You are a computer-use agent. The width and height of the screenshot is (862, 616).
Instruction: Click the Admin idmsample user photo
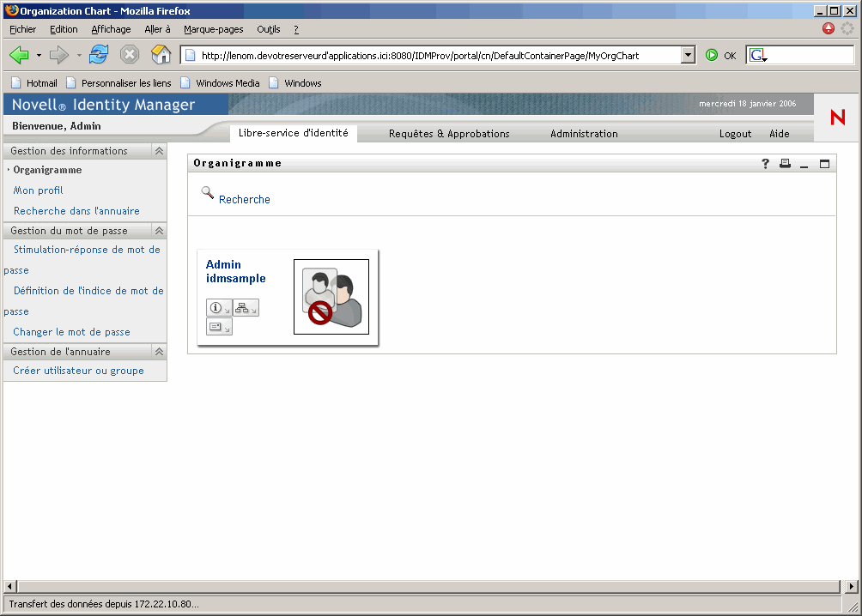[331, 297]
